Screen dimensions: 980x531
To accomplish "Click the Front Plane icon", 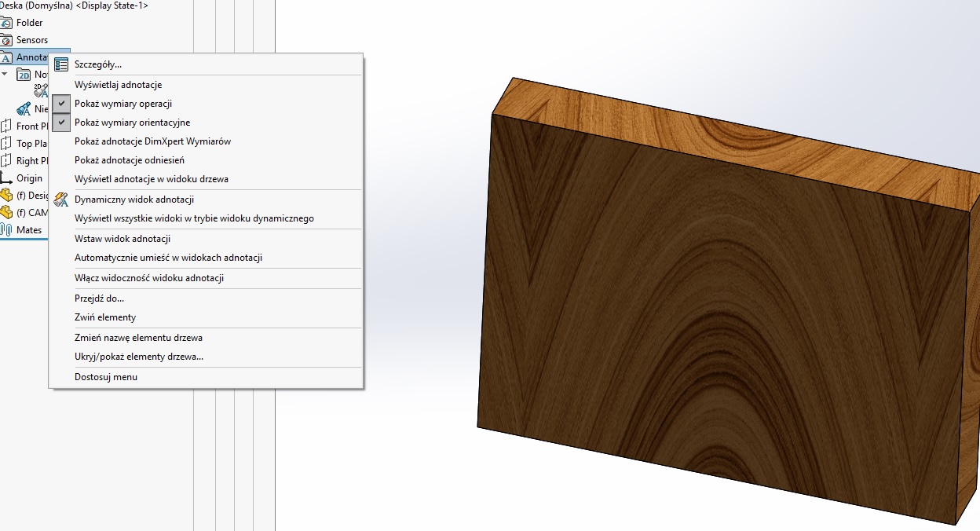I will click(6, 126).
